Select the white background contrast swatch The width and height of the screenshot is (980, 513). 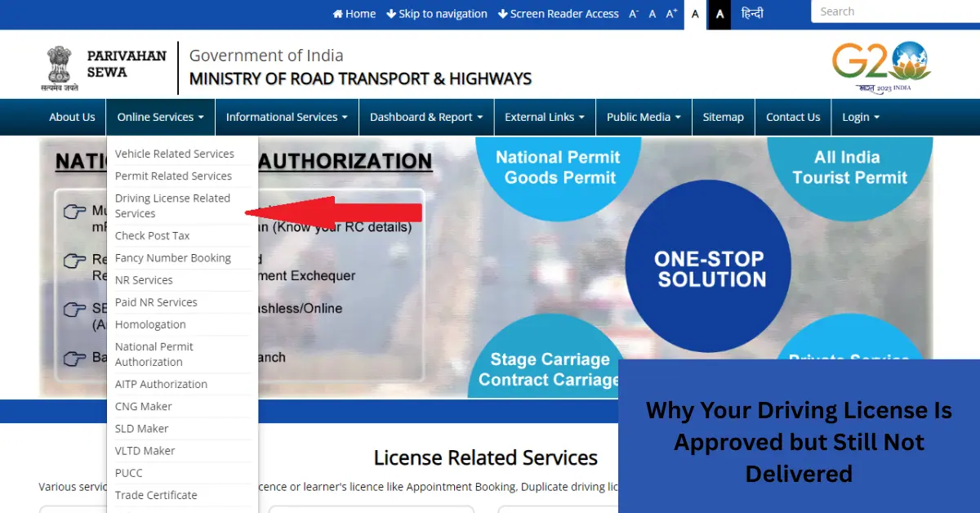tap(696, 14)
